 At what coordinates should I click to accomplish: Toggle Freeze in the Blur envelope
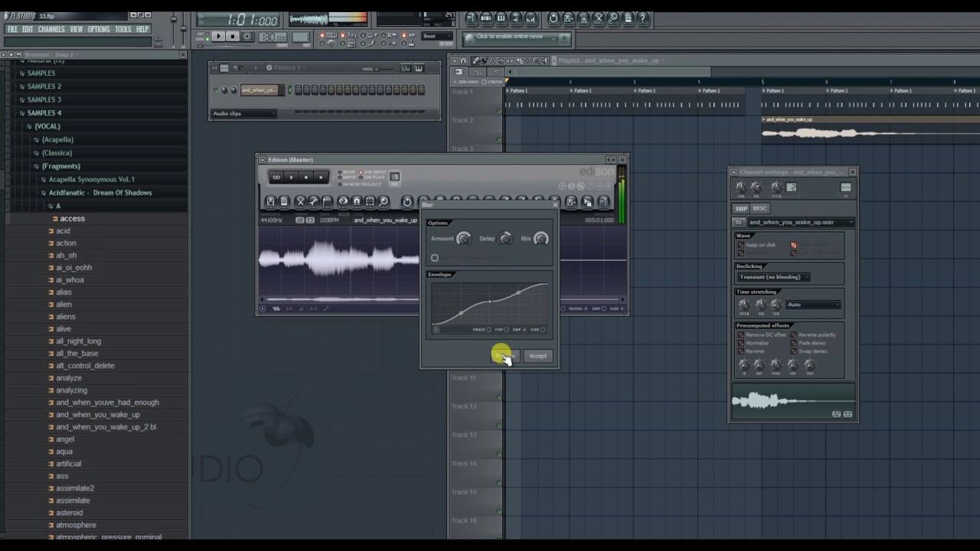[488, 330]
